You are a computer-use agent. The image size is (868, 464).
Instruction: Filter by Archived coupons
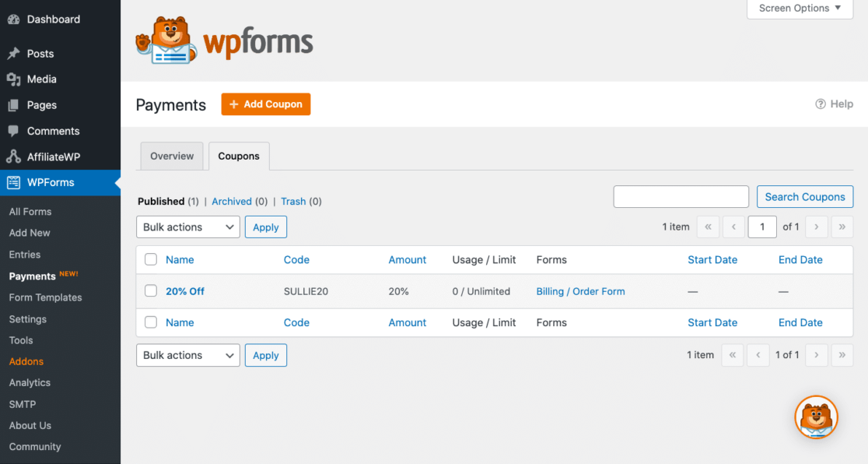tap(232, 201)
